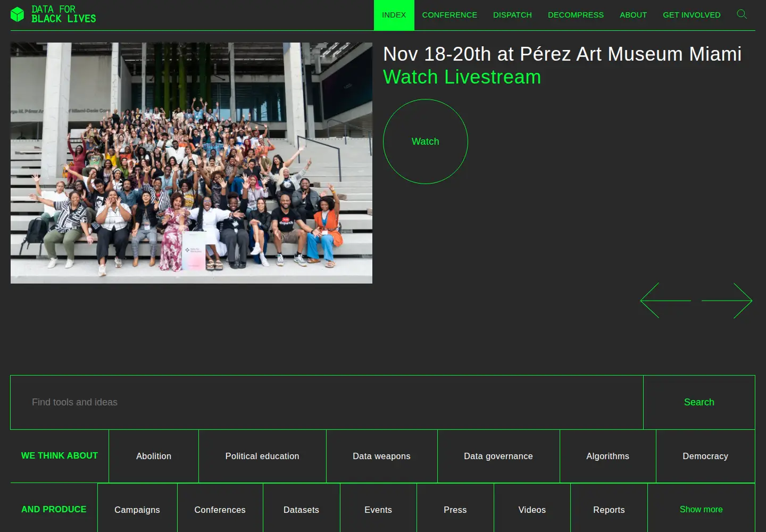Click the Data for Black Lives cube logo

[17, 14]
